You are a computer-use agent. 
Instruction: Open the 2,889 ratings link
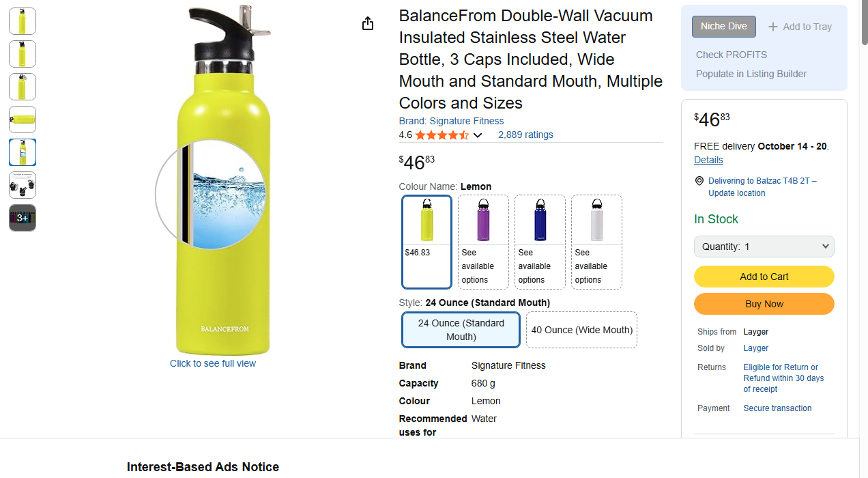(x=525, y=135)
